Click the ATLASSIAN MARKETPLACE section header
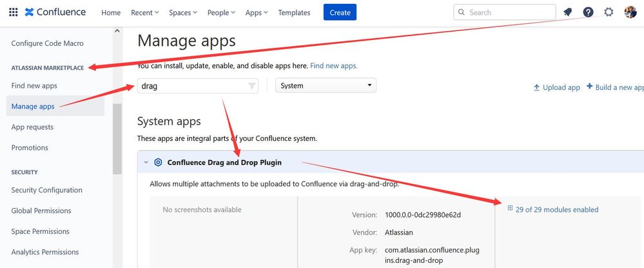 [48, 68]
